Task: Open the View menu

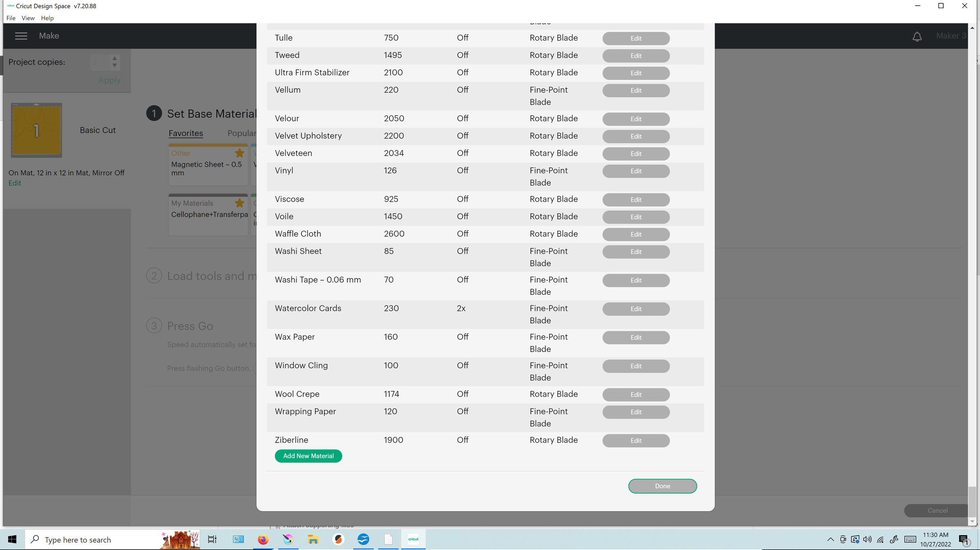Action: pos(28,18)
